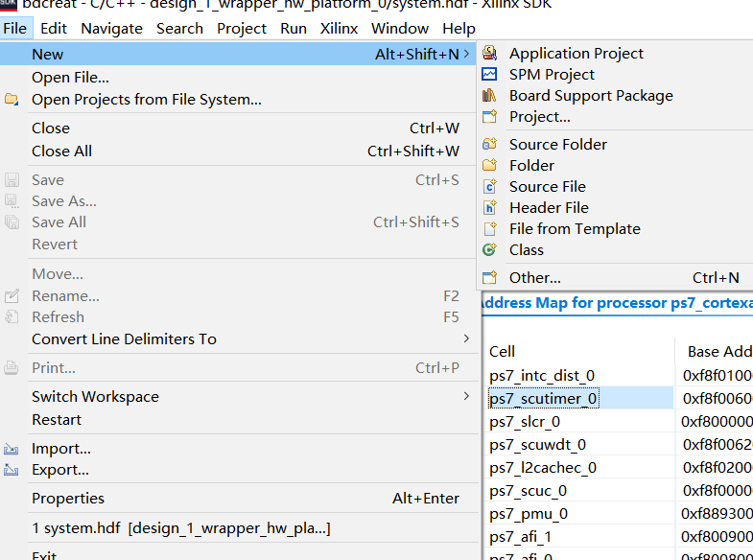Click the Other... wizard icon
Image resolution: width=753 pixels, height=560 pixels.
pos(489,277)
